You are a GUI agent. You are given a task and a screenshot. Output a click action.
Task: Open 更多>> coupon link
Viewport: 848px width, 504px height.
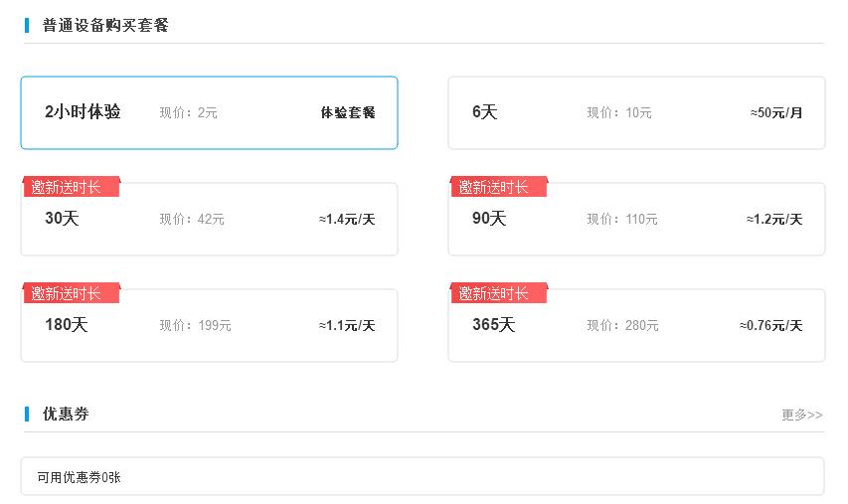[801, 415]
